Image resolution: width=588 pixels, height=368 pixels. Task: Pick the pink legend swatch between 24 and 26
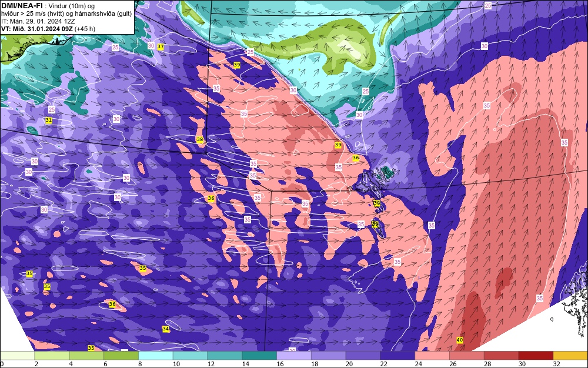click(x=432, y=356)
